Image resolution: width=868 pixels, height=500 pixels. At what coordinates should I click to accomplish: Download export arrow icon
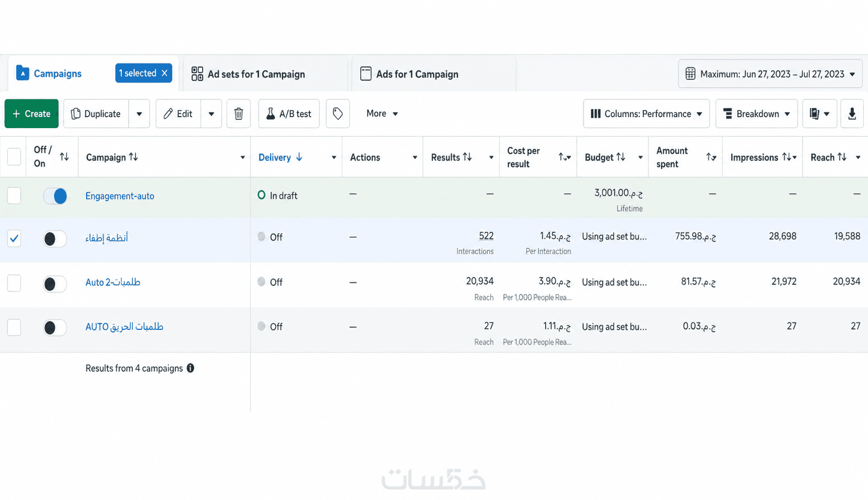pos(852,113)
